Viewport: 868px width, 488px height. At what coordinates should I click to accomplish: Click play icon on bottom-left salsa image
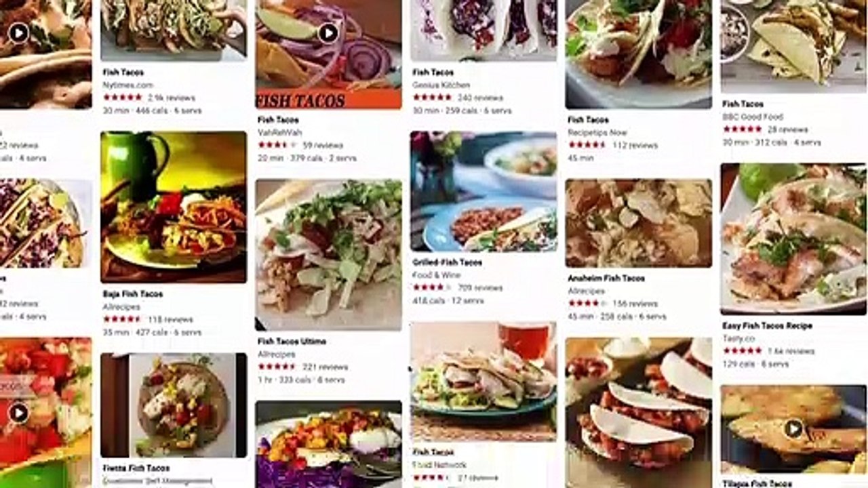18,413
